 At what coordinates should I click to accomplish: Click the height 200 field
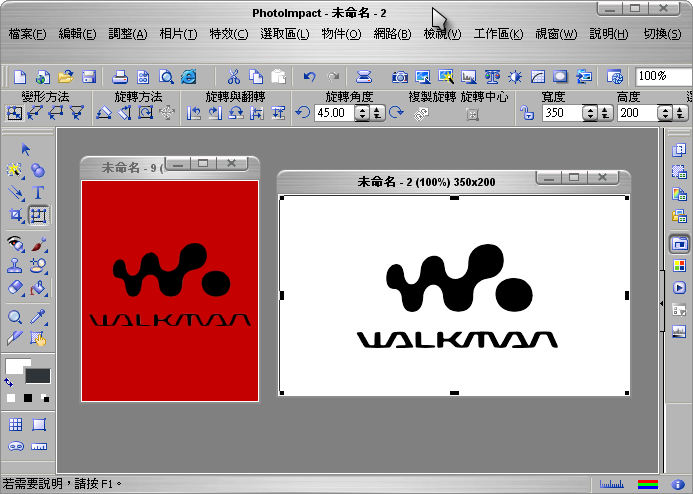pyautogui.click(x=636, y=113)
